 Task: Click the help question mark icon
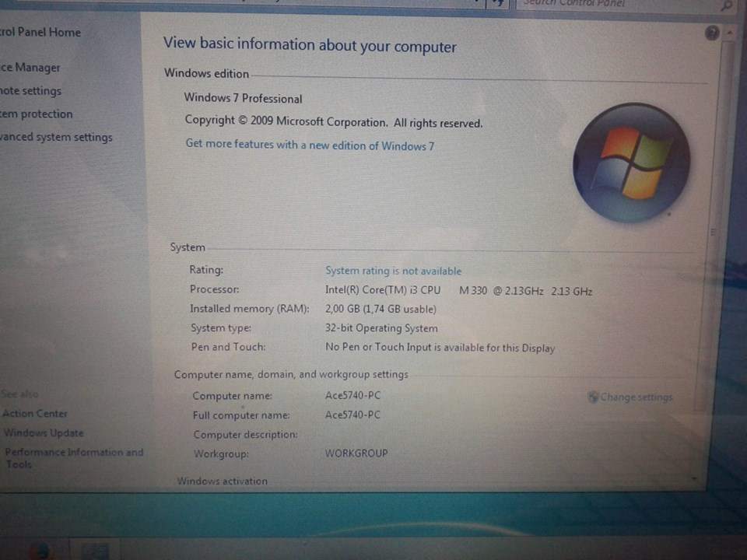click(711, 33)
